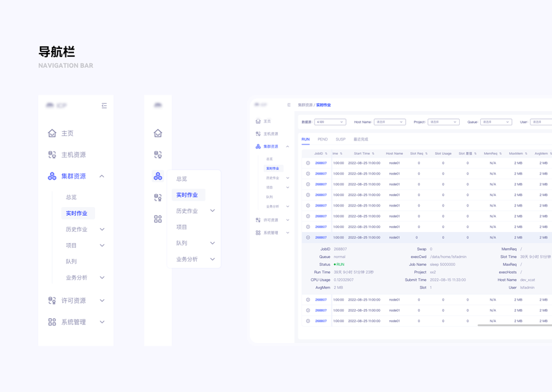
Task: Sort by MemReq using its header sort icon
Action: [x=500, y=154]
